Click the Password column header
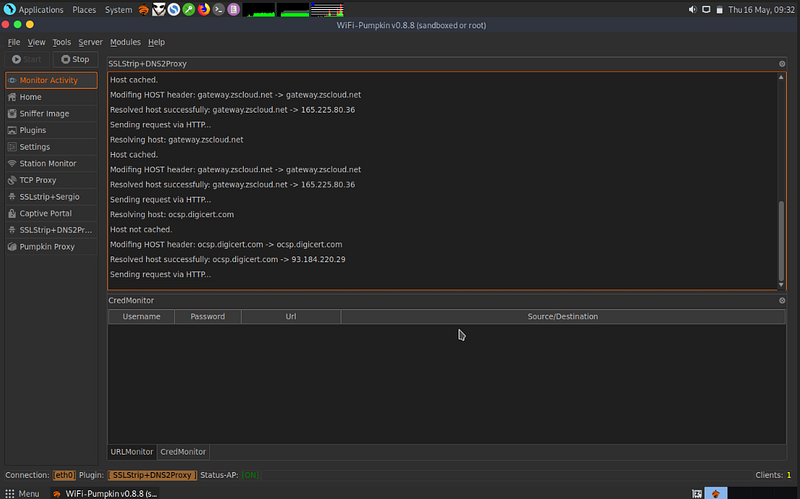800x499 pixels. pos(208,316)
